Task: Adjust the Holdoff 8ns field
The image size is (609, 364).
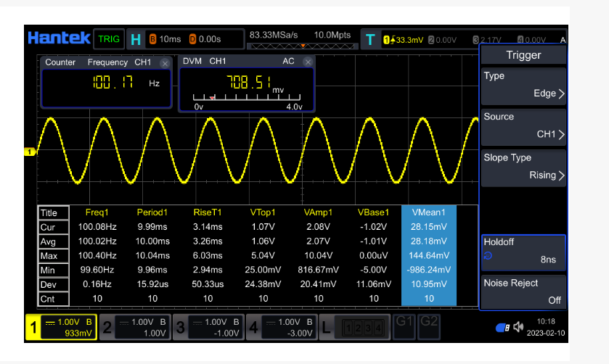Action: coord(523,250)
